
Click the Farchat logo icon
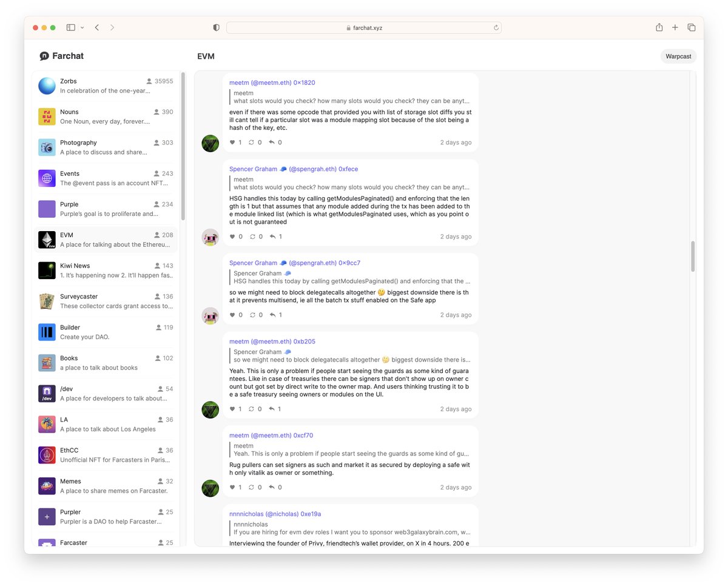pos(44,56)
